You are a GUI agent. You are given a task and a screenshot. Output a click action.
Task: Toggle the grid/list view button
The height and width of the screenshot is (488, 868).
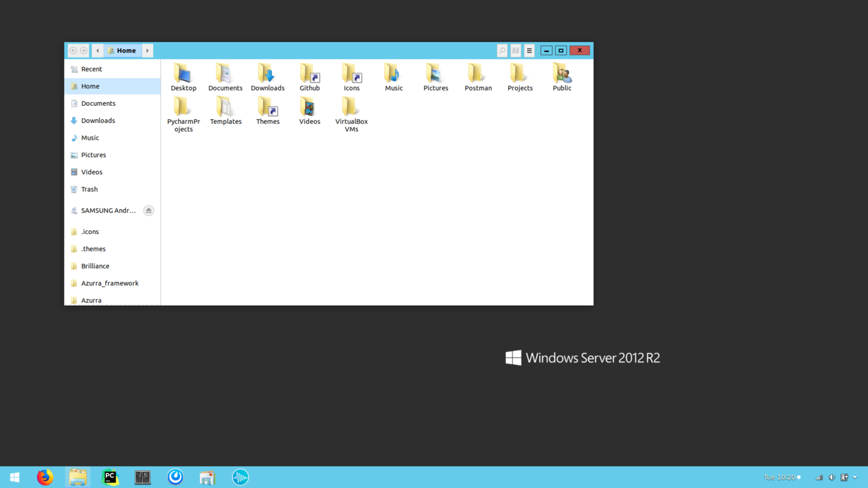point(516,50)
